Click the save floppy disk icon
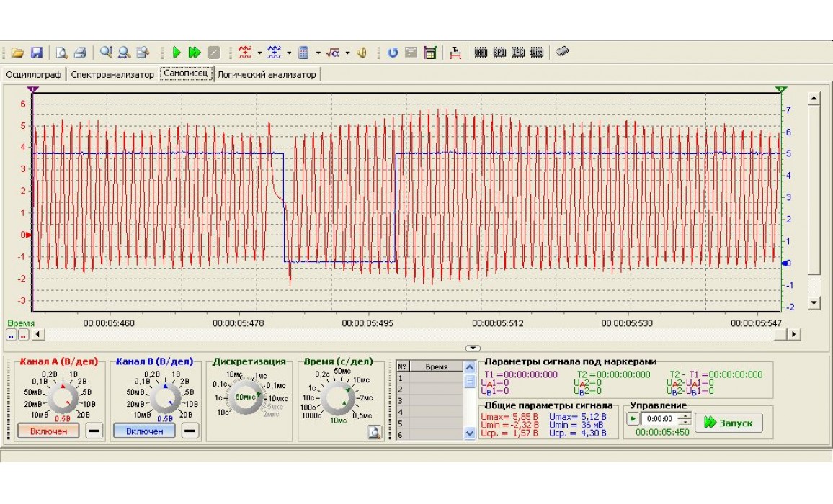The width and height of the screenshot is (833, 504). (x=36, y=53)
